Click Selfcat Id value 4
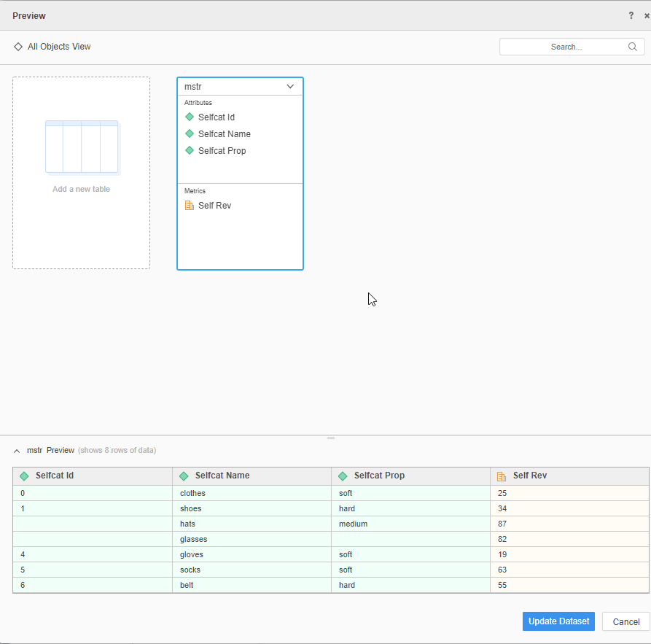Image resolution: width=651 pixels, height=644 pixels. 93,555
